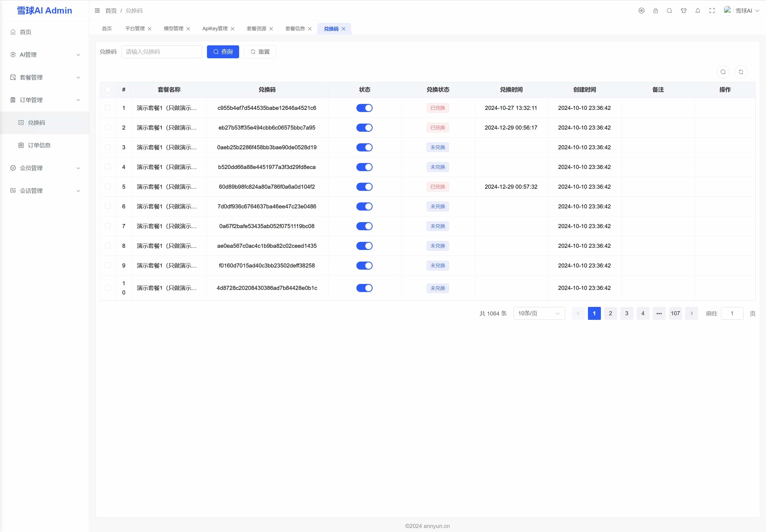Open the notification bell icon

click(x=698, y=11)
